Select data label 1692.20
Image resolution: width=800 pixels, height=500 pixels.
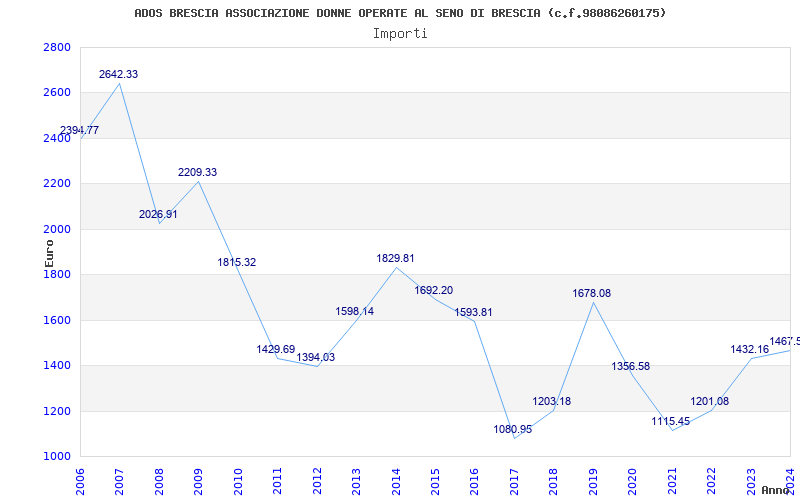coord(434,290)
